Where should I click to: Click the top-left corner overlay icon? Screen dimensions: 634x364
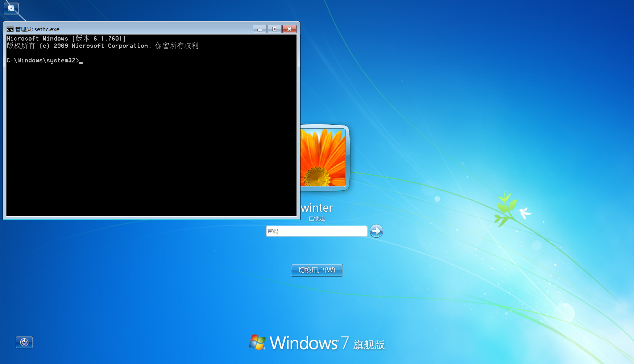click(x=11, y=8)
